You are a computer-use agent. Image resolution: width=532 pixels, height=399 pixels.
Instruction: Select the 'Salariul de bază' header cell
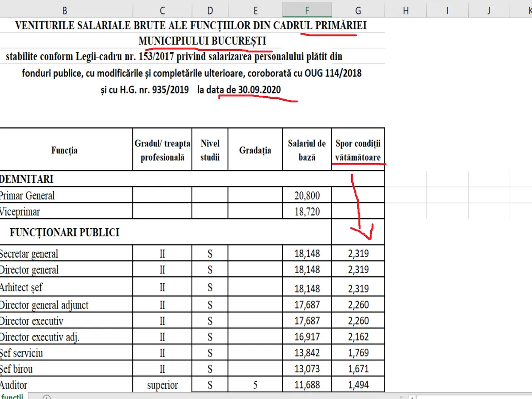pos(307,150)
